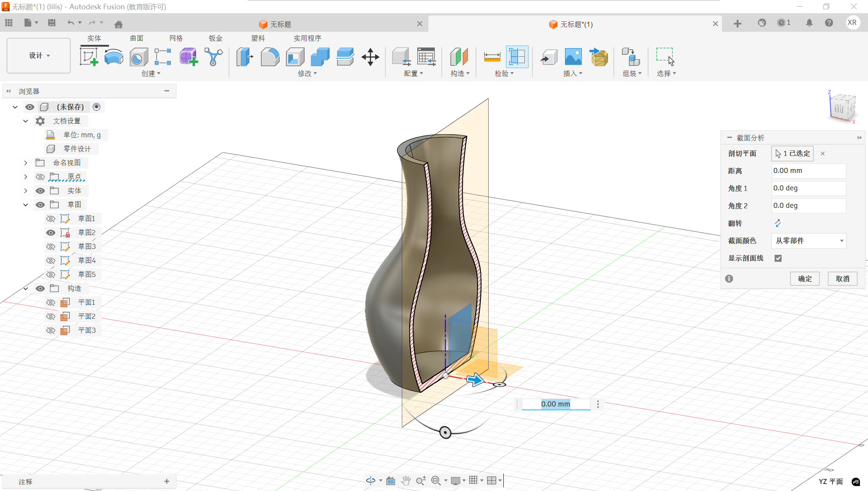Collapse the 草图 folder
The width and height of the screenshot is (868, 491).
[x=26, y=205]
